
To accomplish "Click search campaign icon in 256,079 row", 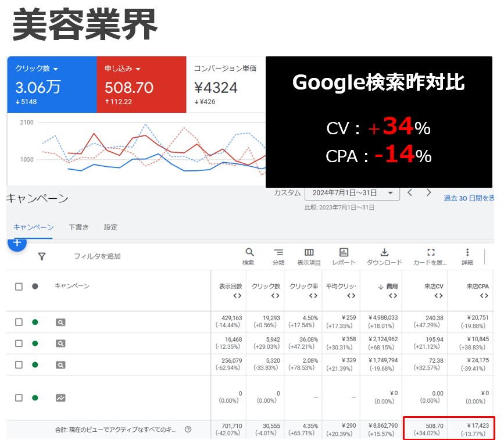I will 60,365.
